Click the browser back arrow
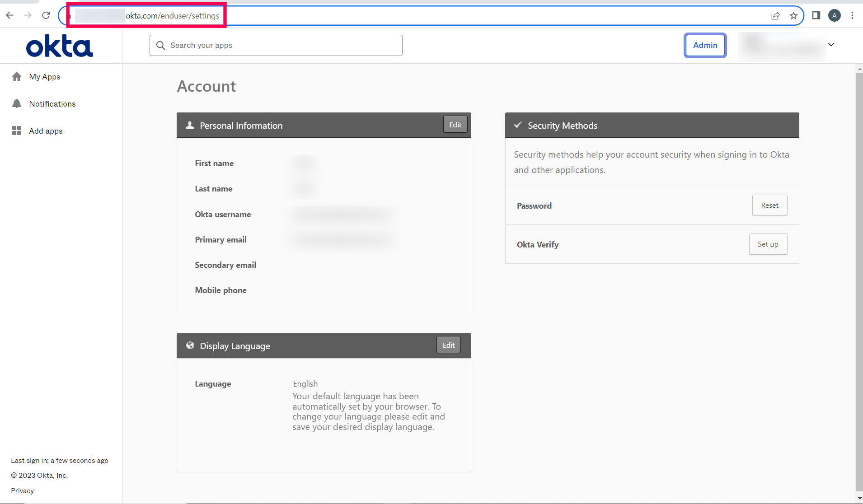Viewport: 863px width, 504px height. click(10, 15)
